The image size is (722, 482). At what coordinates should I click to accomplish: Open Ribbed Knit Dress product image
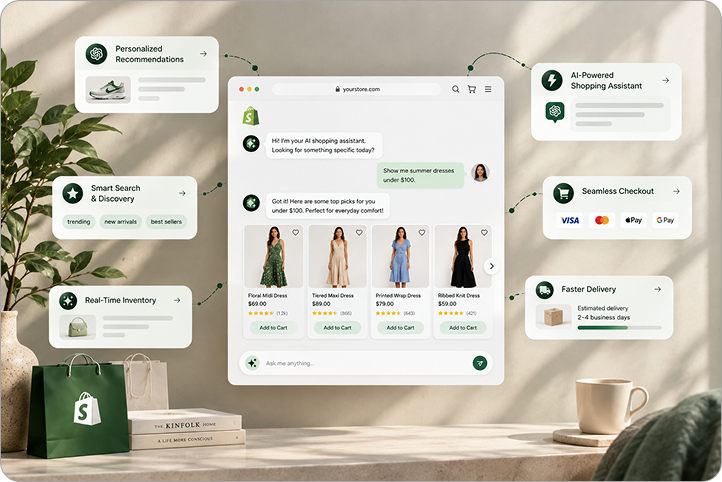click(463, 256)
